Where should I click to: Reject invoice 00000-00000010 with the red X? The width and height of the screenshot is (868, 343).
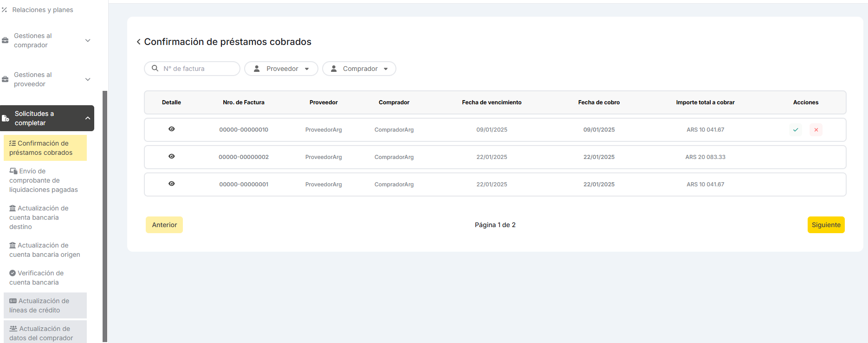[x=816, y=130]
